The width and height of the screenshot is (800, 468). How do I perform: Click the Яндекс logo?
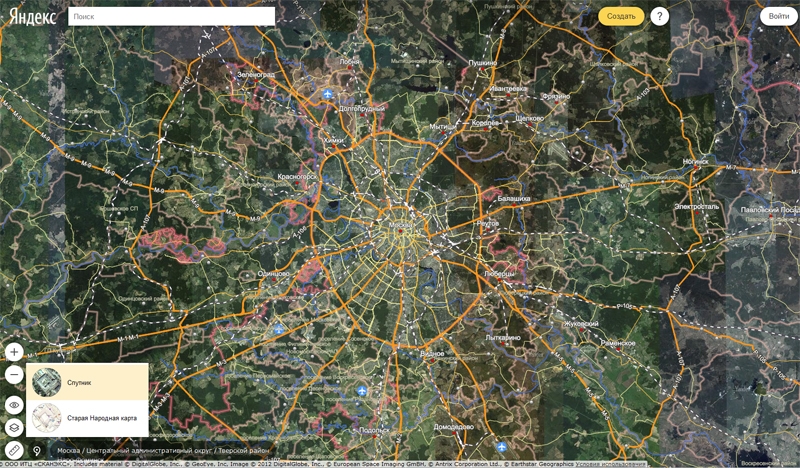(33, 17)
